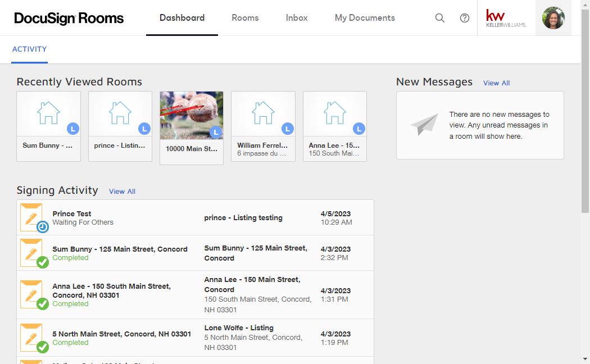
Task: Click house icon on Anna Lee room card
Action: 334,113
